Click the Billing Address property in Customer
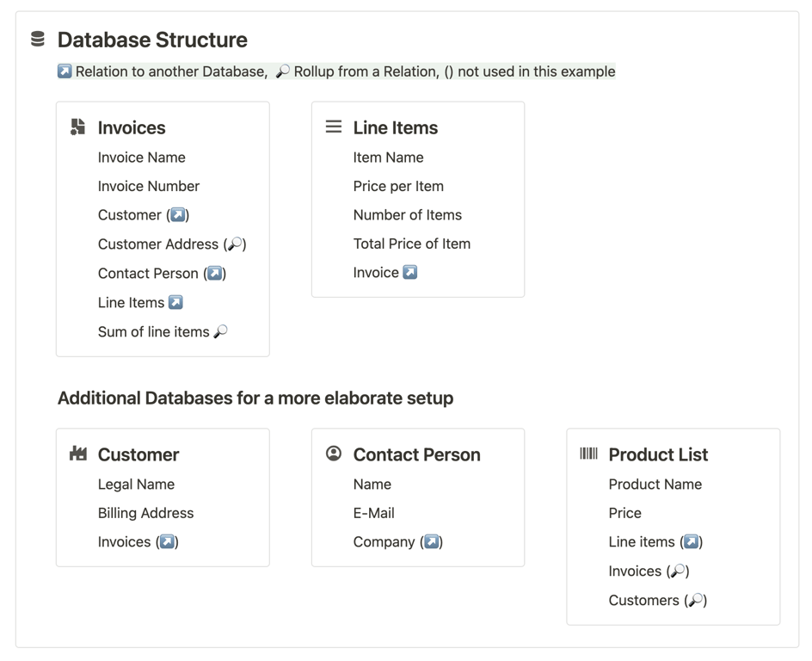Image resolution: width=812 pixels, height=661 pixels. pos(145,513)
